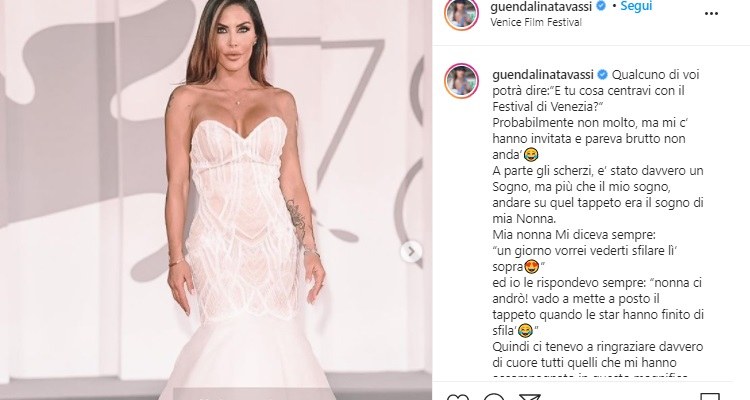750x400 pixels.
Task: Share the post with the paper plane icon
Action: tap(529, 397)
